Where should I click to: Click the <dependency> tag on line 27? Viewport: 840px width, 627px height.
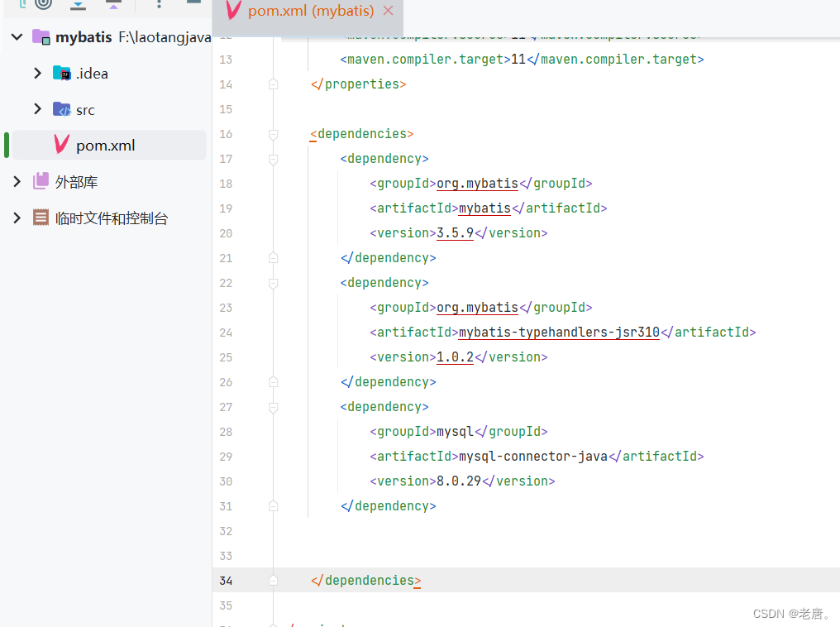coord(384,407)
